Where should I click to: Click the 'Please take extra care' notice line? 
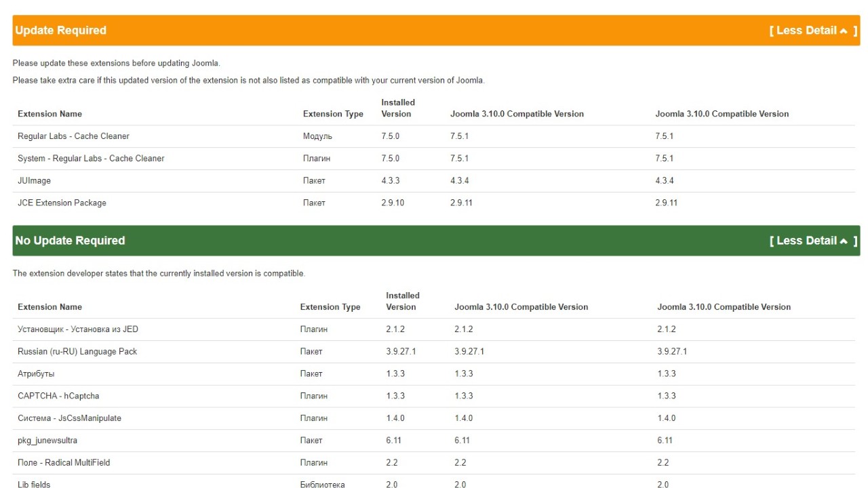click(248, 80)
